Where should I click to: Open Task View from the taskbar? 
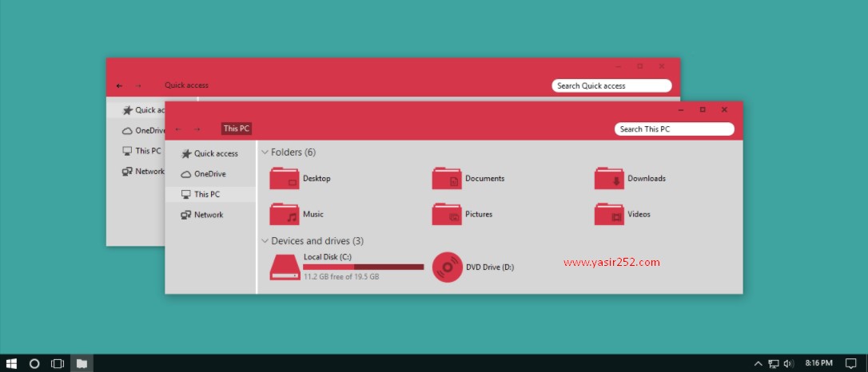(x=58, y=363)
